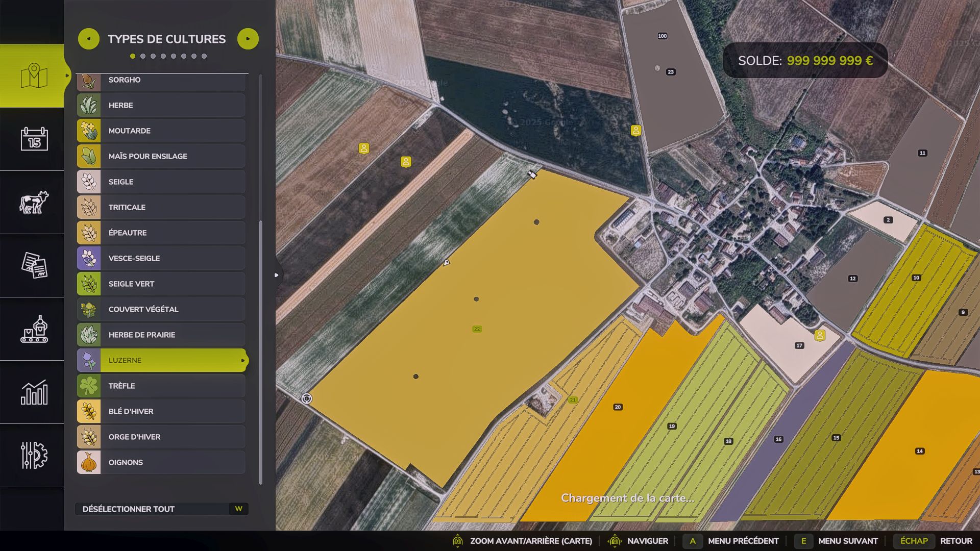The image size is (980, 551).
Task: Open the calendar sidebar icon
Action: [34, 139]
